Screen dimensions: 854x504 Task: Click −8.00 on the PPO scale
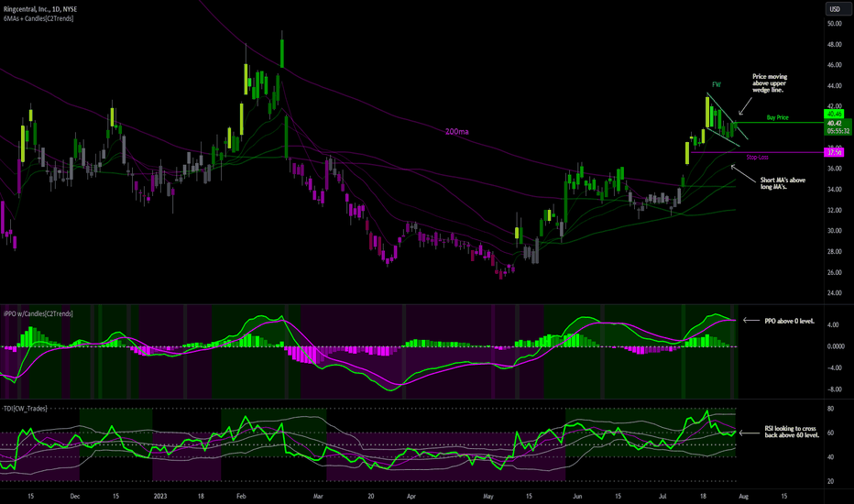point(834,389)
